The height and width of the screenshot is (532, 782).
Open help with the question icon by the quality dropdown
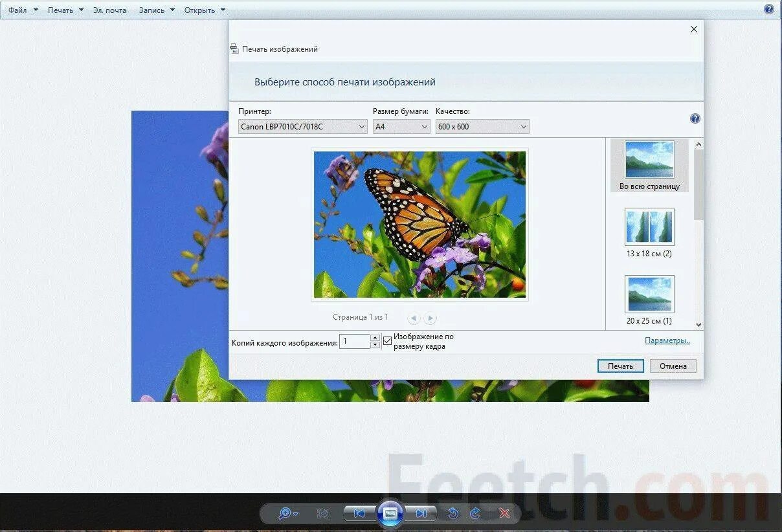695,118
